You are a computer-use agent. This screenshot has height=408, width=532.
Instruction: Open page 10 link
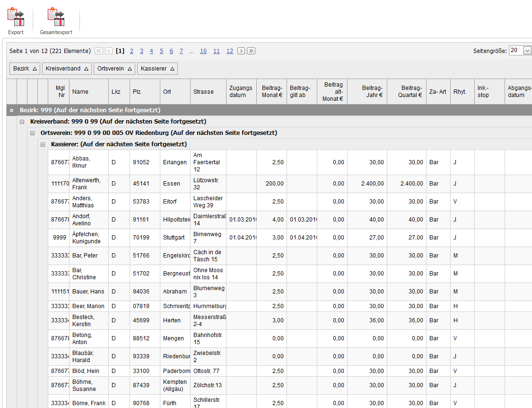(x=203, y=51)
